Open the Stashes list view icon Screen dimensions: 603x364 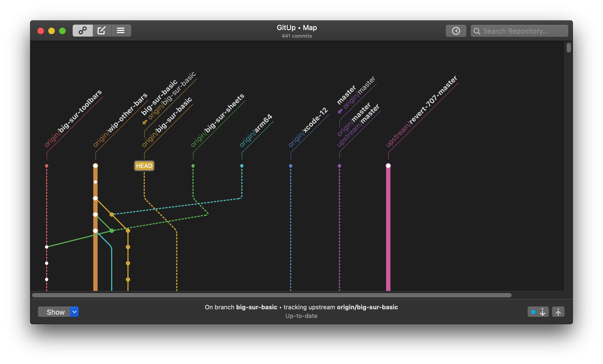pos(121,31)
